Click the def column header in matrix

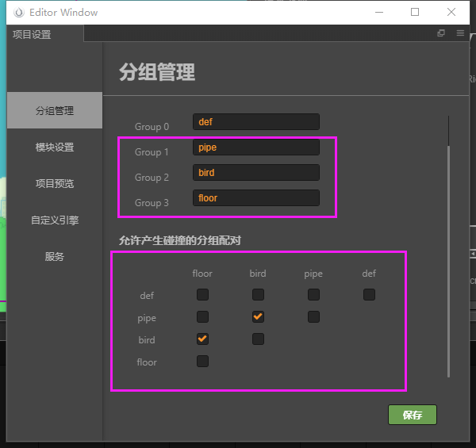[369, 274]
